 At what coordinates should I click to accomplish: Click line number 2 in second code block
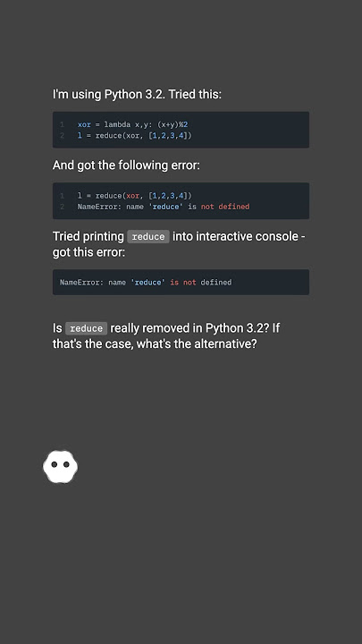pyautogui.click(x=62, y=207)
